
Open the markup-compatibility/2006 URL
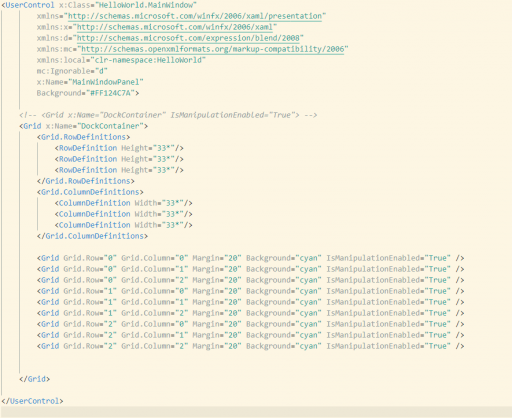pos(213,49)
